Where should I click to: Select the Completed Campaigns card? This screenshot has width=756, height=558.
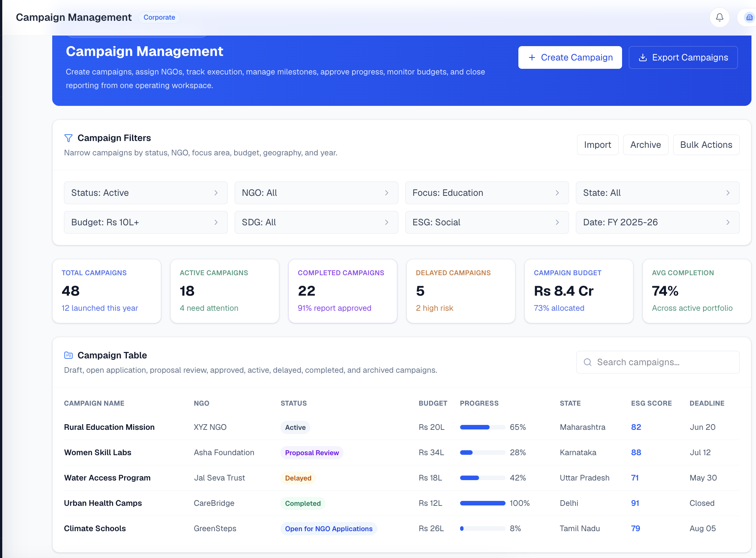(x=343, y=291)
